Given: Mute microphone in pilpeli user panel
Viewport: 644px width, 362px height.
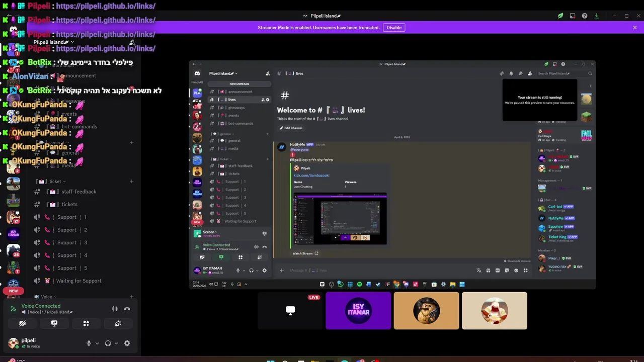Looking at the screenshot, I should 89,343.
